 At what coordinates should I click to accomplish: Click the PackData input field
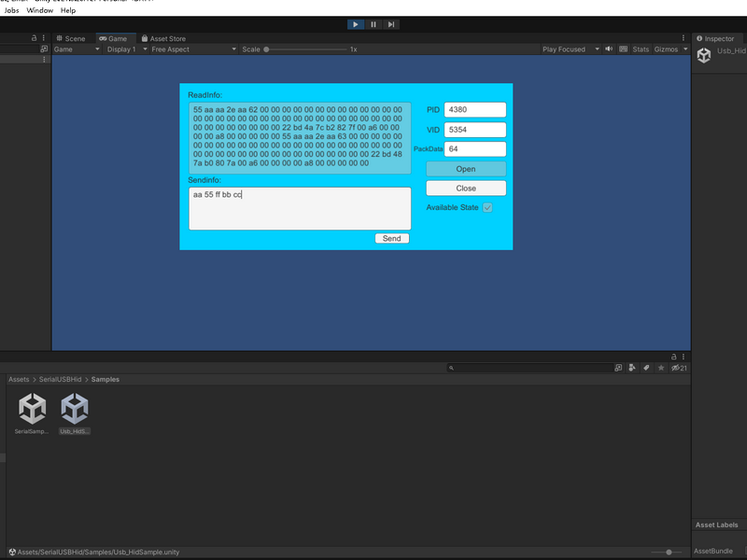coord(475,149)
